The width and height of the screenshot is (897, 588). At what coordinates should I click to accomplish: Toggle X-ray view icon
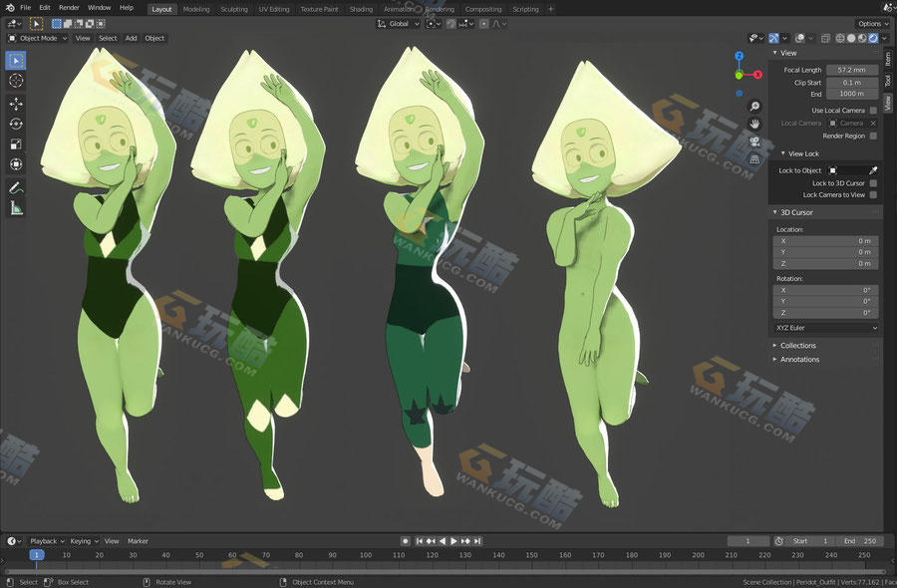point(825,38)
